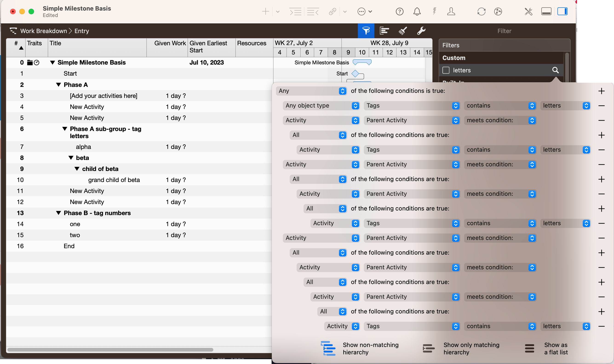Click the Add activity plus toolbar icon
Viewport: 614px width, 364px height.
point(265,11)
